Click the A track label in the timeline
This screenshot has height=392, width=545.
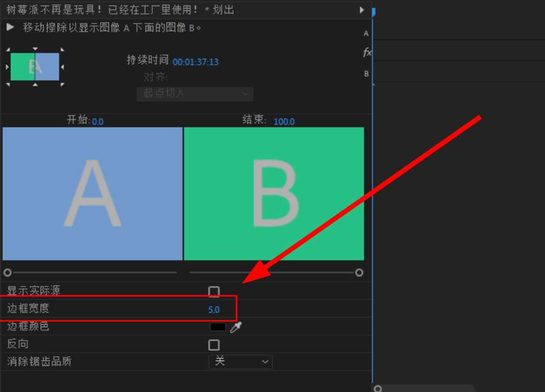point(366,33)
